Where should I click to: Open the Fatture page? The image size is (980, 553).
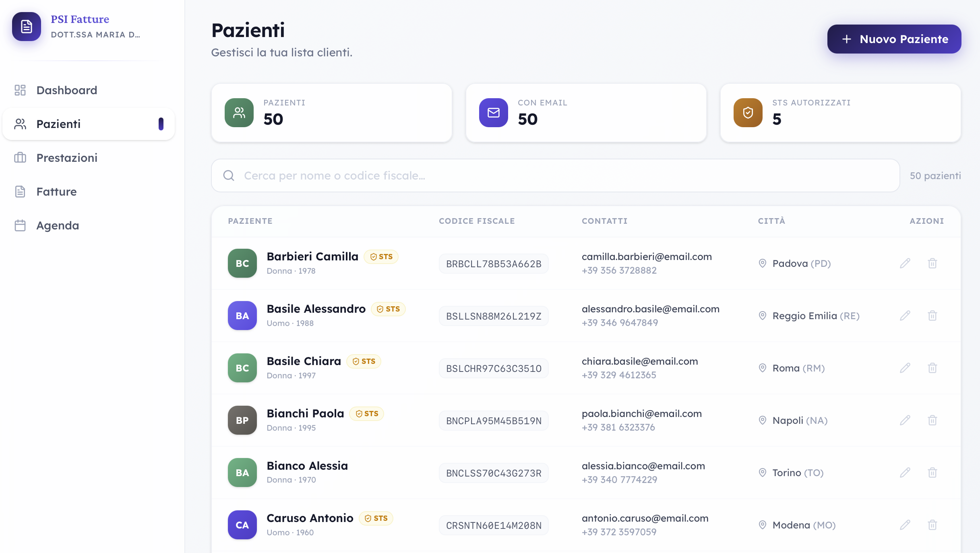pyautogui.click(x=56, y=192)
